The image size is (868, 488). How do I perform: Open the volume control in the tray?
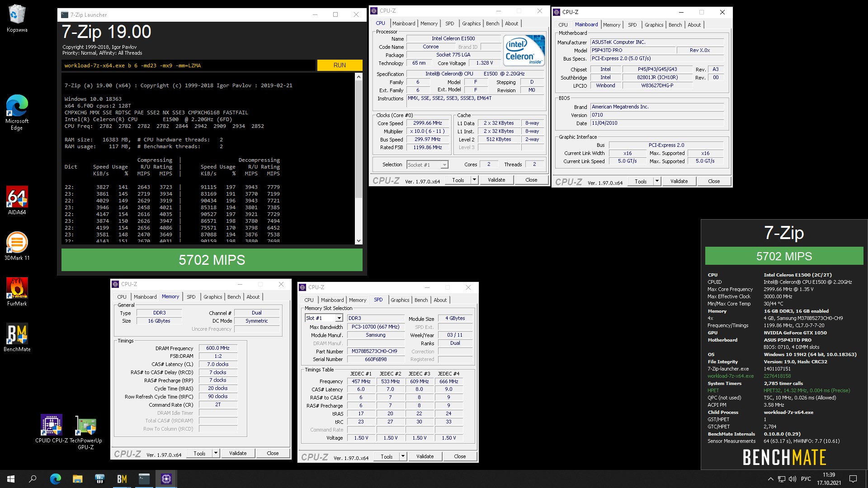coord(792,479)
